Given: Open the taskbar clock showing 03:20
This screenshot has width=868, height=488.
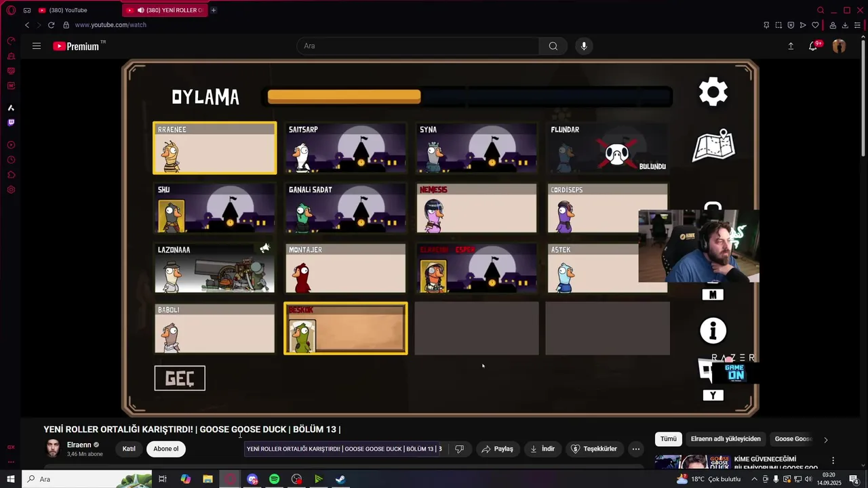Looking at the screenshot, I should click(x=827, y=479).
